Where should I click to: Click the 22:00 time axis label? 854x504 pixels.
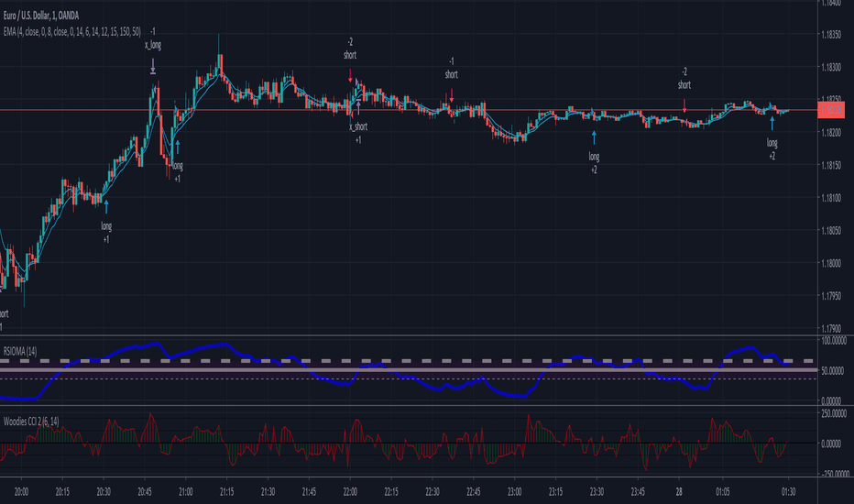click(350, 492)
